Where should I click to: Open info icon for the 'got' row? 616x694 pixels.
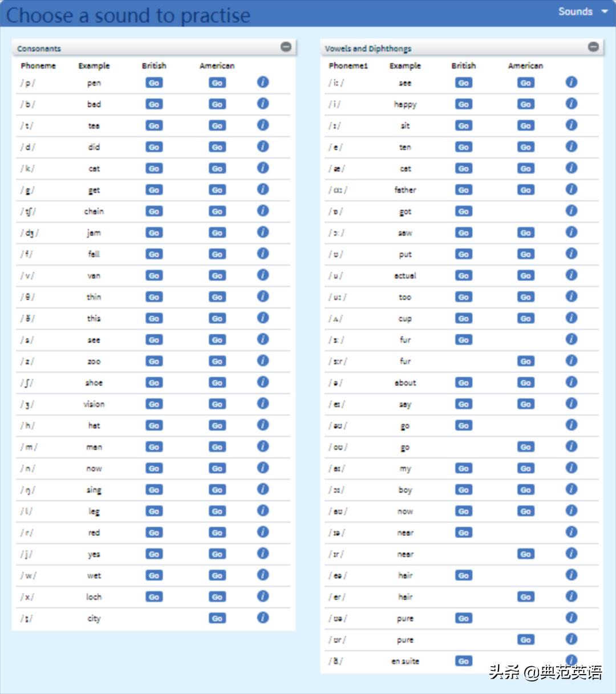(572, 211)
